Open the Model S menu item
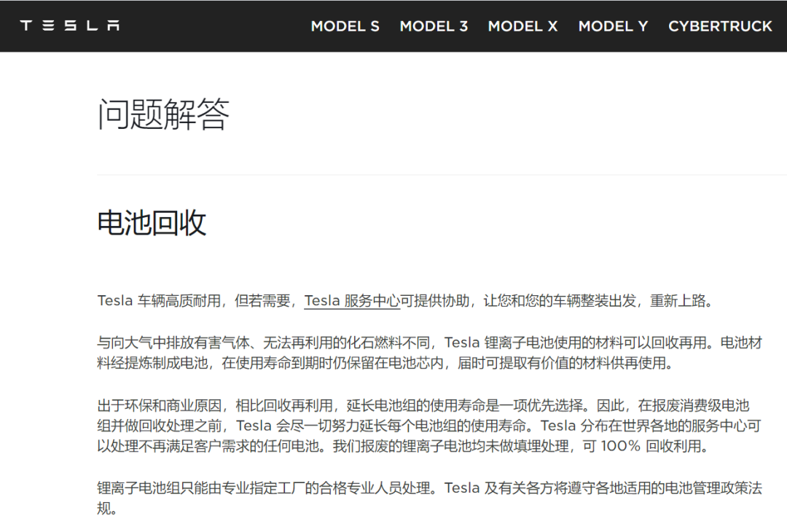Viewport: 787px width, 532px height. (x=345, y=26)
